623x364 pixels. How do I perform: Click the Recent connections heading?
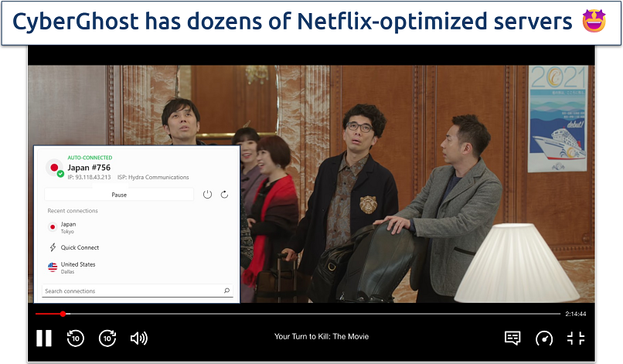coord(73,211)
